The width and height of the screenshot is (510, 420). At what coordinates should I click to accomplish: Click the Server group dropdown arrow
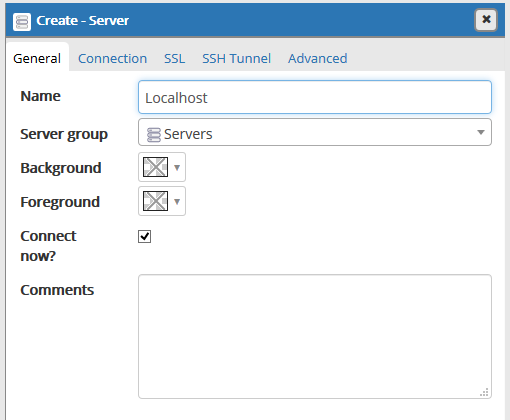click(480, 133)
